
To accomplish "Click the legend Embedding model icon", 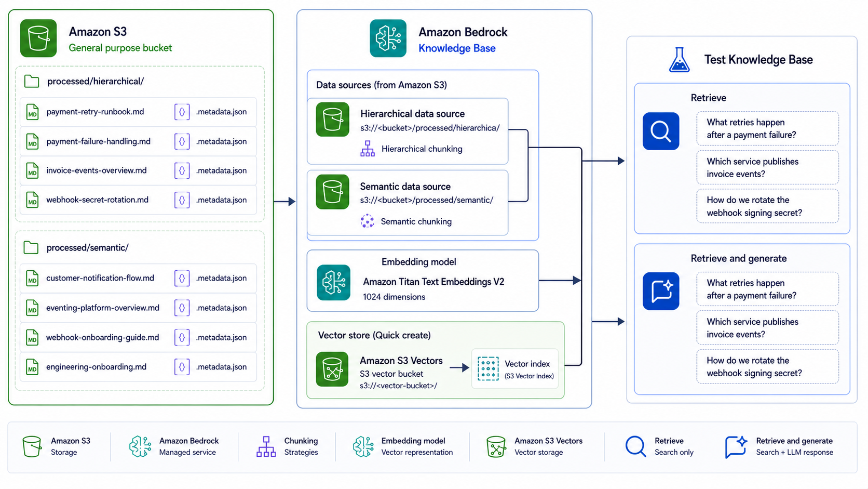I will click(x=363, y=446).
